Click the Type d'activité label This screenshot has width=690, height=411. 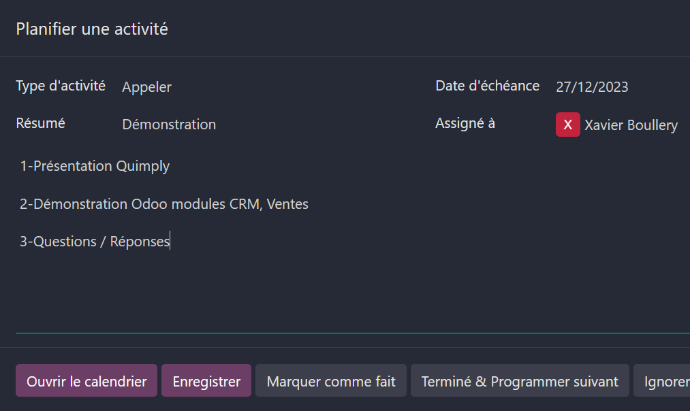coord(61,86)
